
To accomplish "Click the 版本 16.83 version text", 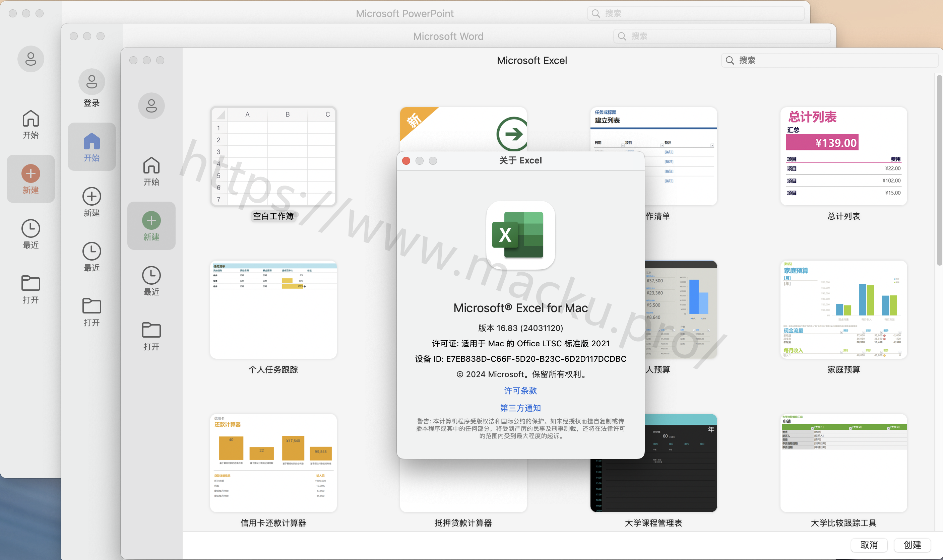I will tap(520, 328).
